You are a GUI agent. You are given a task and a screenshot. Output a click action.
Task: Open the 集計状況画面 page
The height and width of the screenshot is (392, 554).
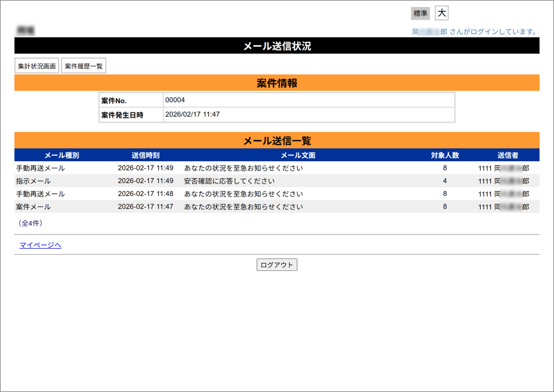coord(36,66)
